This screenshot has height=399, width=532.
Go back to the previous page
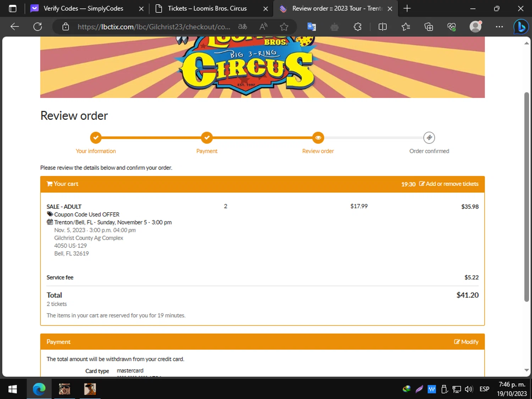(x=15, y=27)
